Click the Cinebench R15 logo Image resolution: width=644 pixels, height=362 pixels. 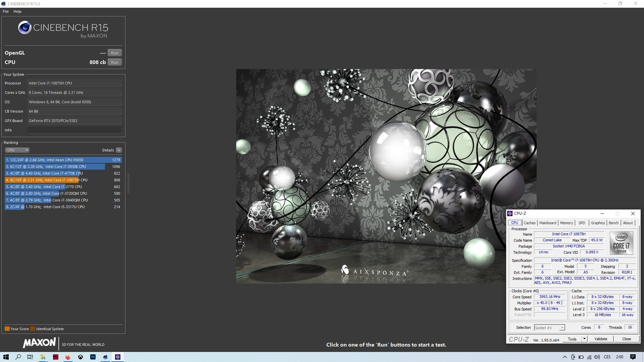click(63, 29)
